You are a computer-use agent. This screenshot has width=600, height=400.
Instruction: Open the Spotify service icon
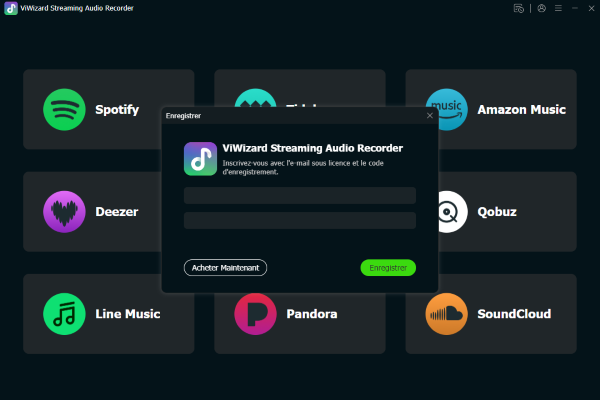point(64,109)
